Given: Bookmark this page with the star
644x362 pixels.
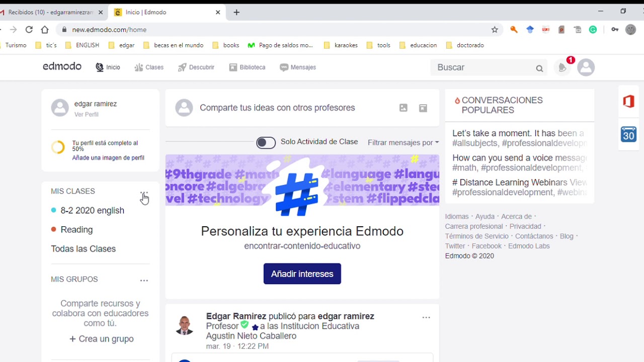Looking at the screenshot, I should coord(495,30).
